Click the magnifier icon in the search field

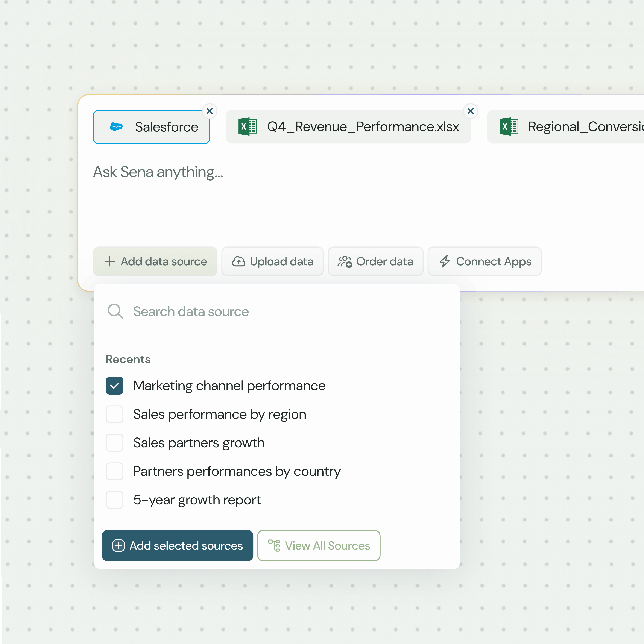coord(115,311)
